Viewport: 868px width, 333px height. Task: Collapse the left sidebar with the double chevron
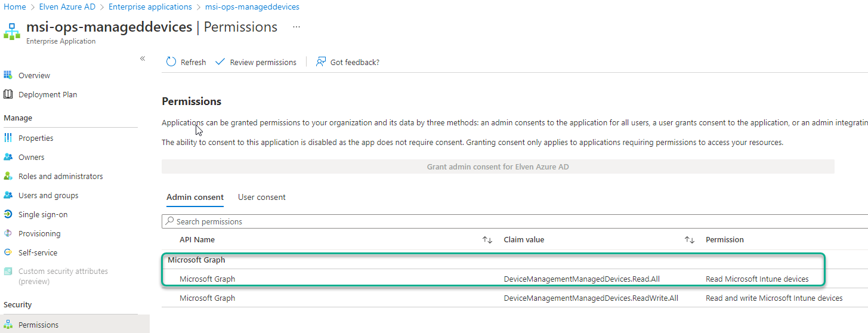pos(143,58)
